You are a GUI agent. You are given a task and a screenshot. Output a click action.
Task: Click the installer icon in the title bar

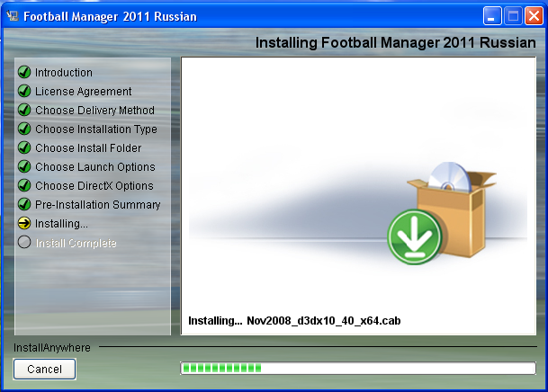tap(13, 15)
